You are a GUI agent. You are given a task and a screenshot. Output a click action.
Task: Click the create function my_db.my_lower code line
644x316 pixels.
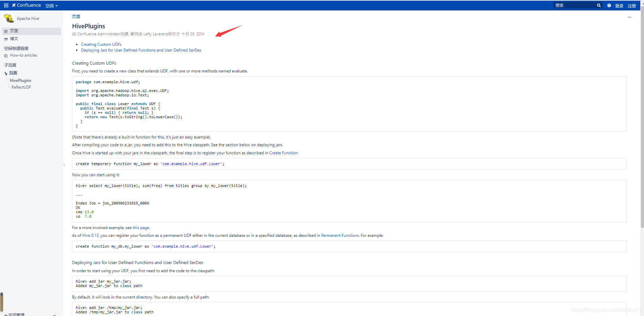(x=145, y=246)
